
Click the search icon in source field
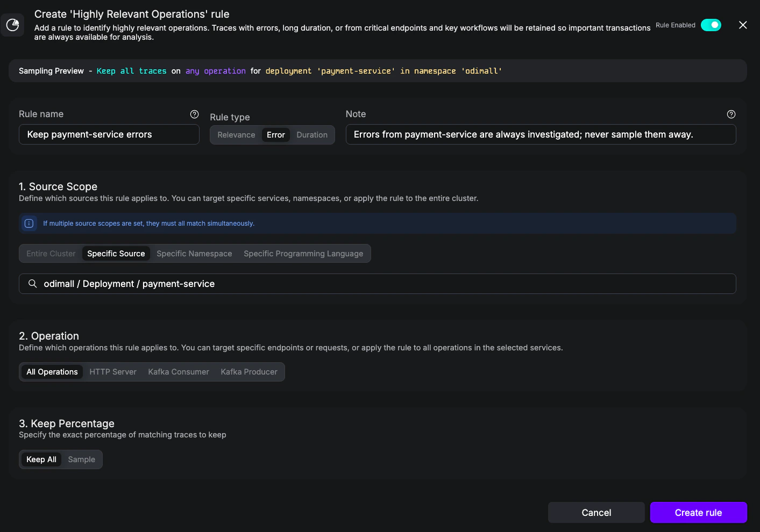pyautogui.click(x=33, y=284)
